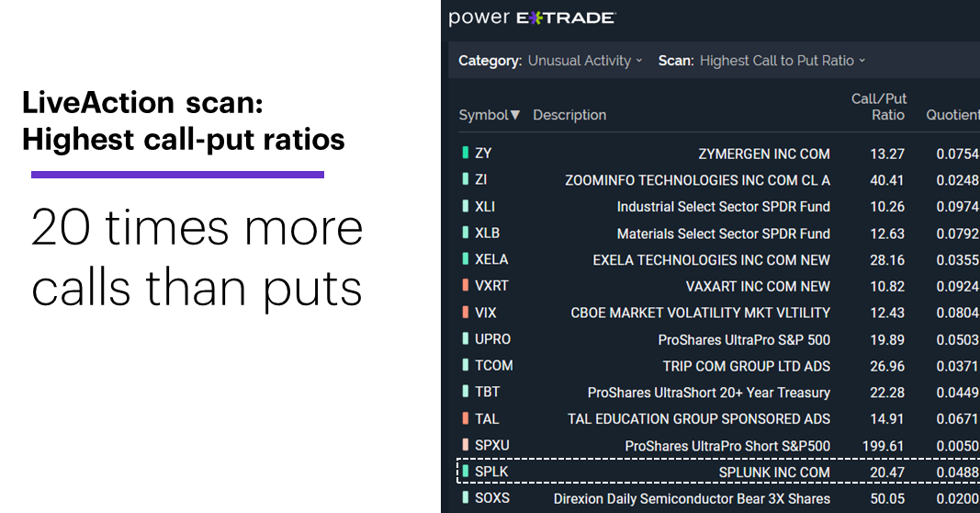Click the Power E*TRADE logo

532,17
